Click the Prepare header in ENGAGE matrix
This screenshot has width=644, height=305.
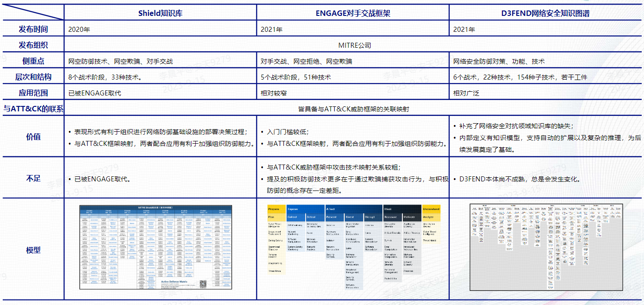[277, 209]
